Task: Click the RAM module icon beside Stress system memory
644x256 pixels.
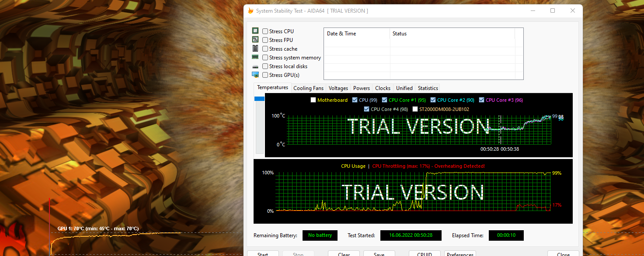Action: (255, 57)
